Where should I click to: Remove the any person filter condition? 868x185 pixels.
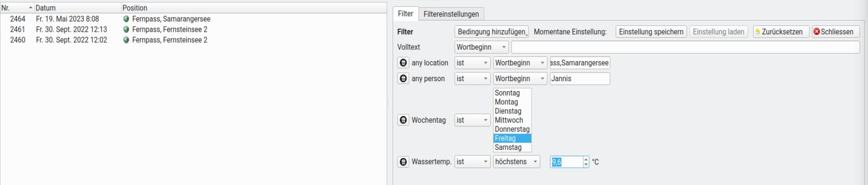[403, 79]
